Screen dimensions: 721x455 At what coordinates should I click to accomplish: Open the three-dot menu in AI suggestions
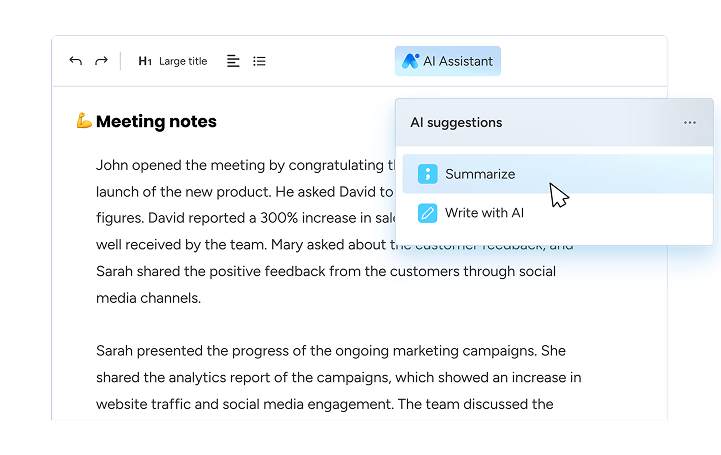690,122
